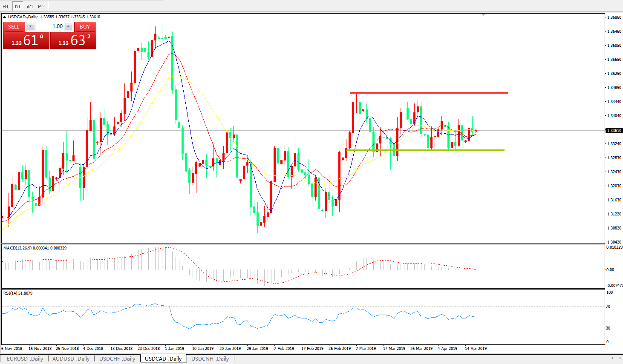The height and width of the screenshot is (364, 623).
Task: Open the USDCHF-,Daily chart tab
Action: (117, 359)
